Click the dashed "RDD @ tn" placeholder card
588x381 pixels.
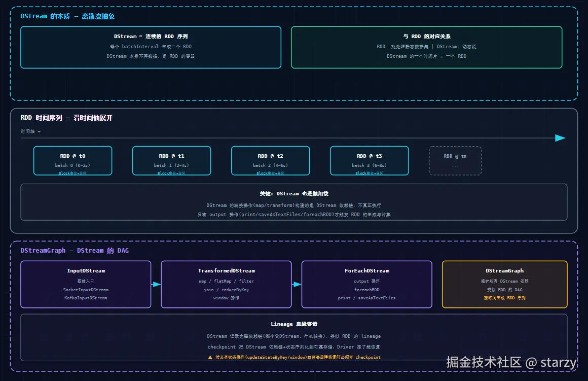(455, 161)
